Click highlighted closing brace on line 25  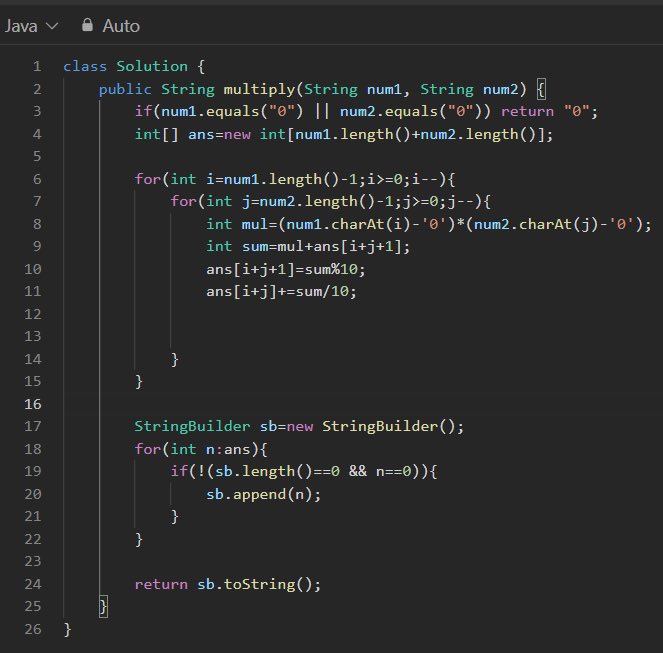point(103,606)
